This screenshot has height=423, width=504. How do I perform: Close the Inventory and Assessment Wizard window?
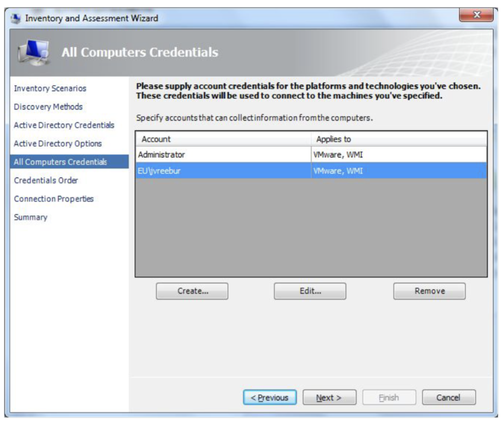click(476, 15)
